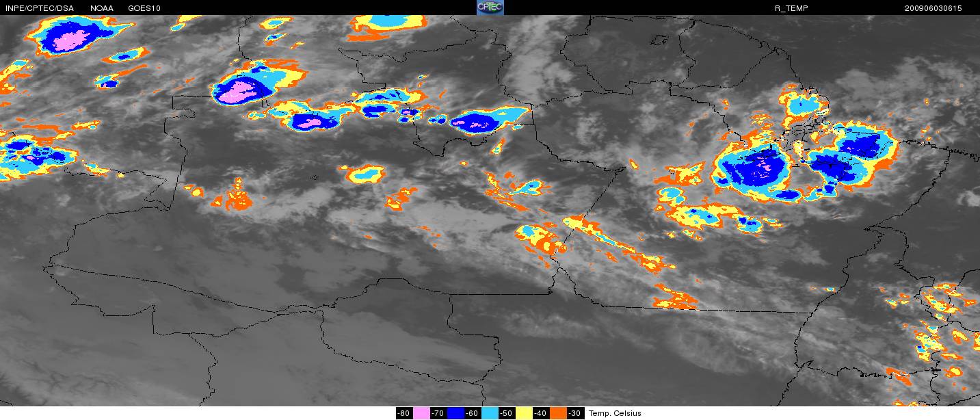Click the cyan legend color swatch
The width and height of the screenshot is (980, 420).
click(x=490, y=413)
